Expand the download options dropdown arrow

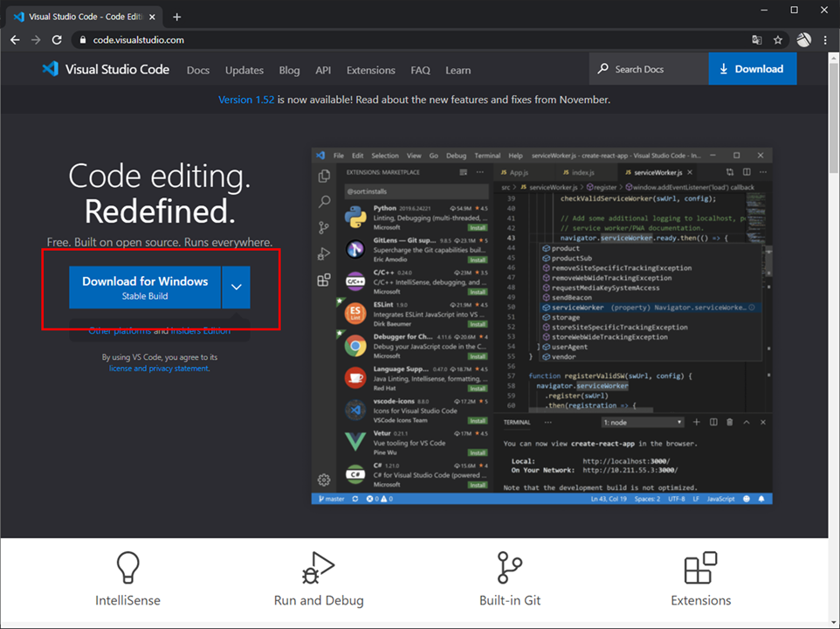(x=237, y=287)
